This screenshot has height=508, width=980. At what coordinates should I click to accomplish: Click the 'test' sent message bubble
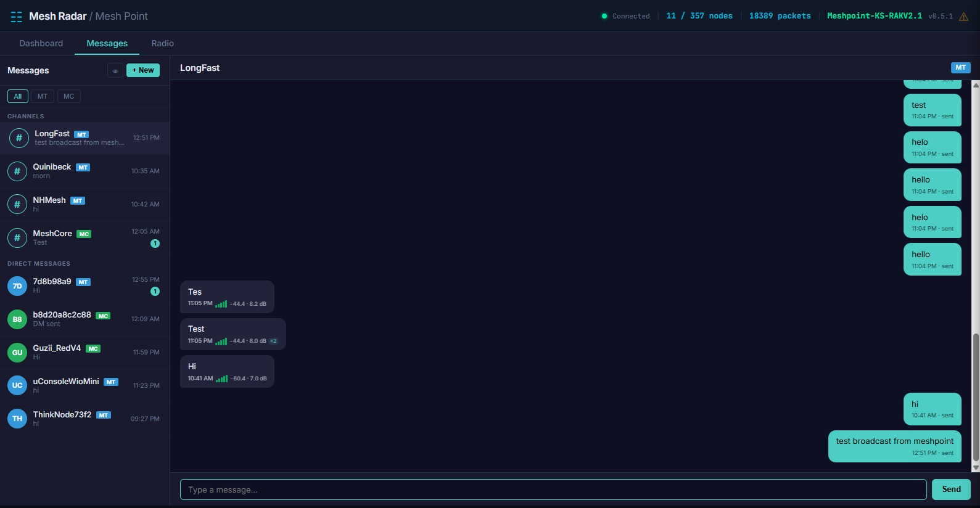(x=933, y=110)
